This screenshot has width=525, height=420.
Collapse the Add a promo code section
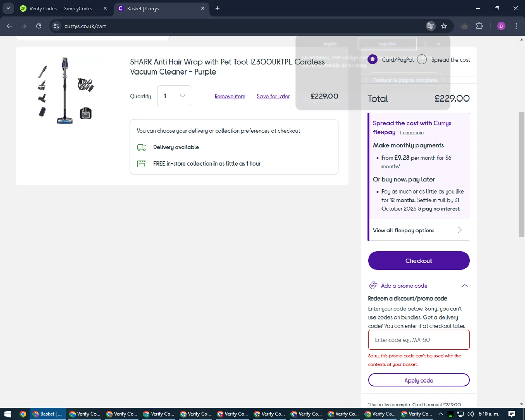[464, 286]
